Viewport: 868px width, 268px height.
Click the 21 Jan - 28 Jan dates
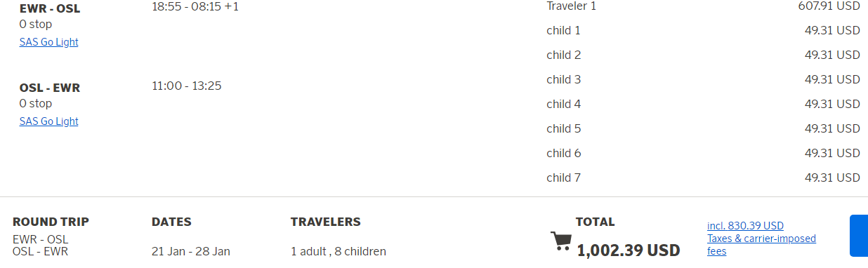pyautogui.click(x=191, y=251)
